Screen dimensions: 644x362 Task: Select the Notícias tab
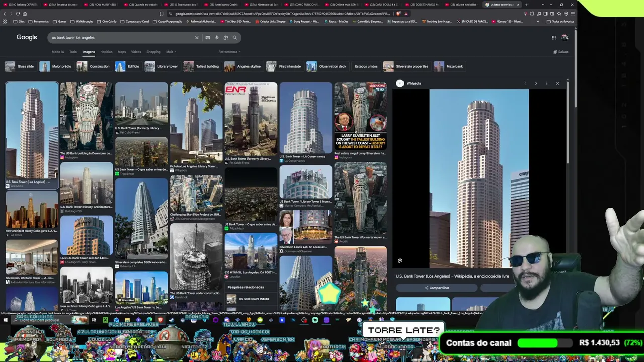[x=106, y=52]
